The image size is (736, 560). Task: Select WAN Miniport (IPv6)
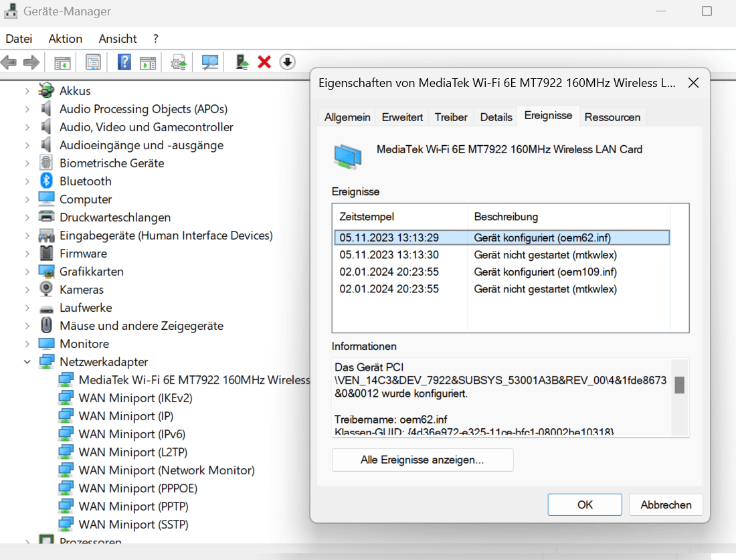tap(132, 434)
